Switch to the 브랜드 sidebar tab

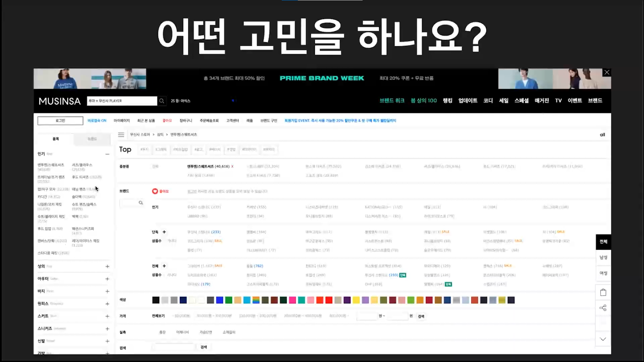pyautogui.click(x=92, y=139)
